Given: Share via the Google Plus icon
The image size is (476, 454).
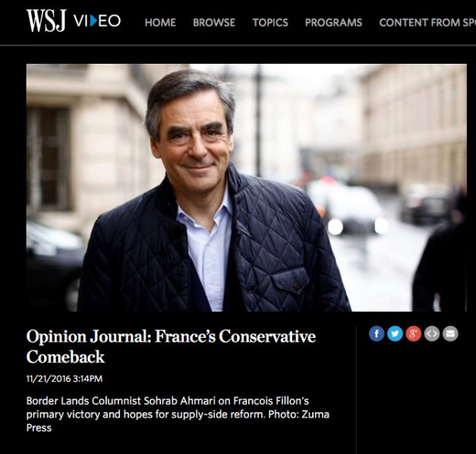Looking at the screenshot, I should point(414,334).
